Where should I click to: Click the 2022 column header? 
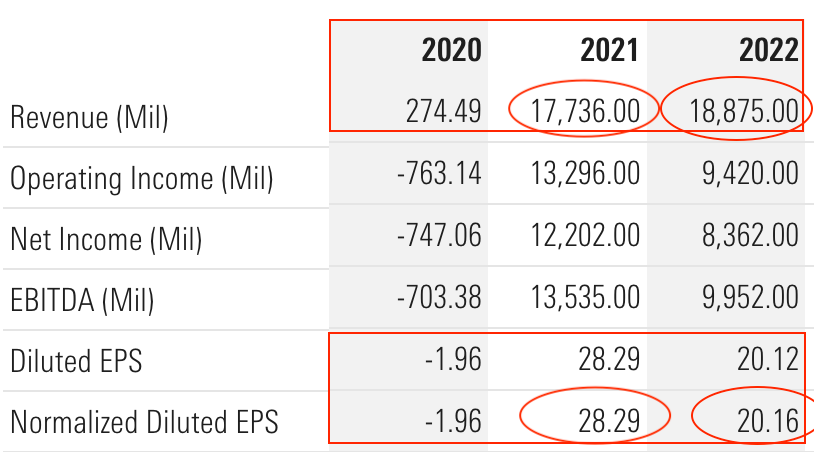(x=769, y=50)
